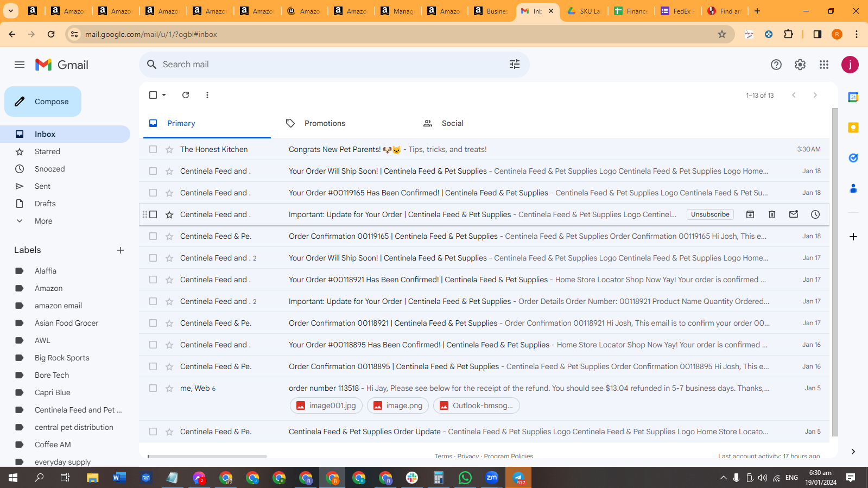Viewport: 868px width, 488px height.
Task: Open Google Calendar side panel
Action: tap(853, 97)
